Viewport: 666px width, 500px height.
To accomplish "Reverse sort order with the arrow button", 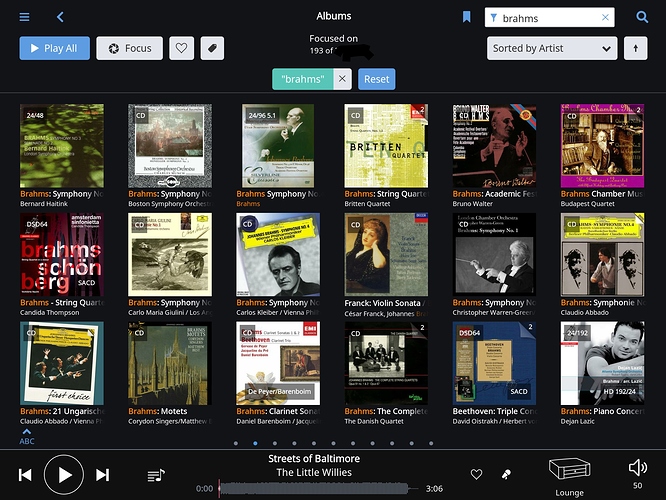I will (x=636, y=48).
